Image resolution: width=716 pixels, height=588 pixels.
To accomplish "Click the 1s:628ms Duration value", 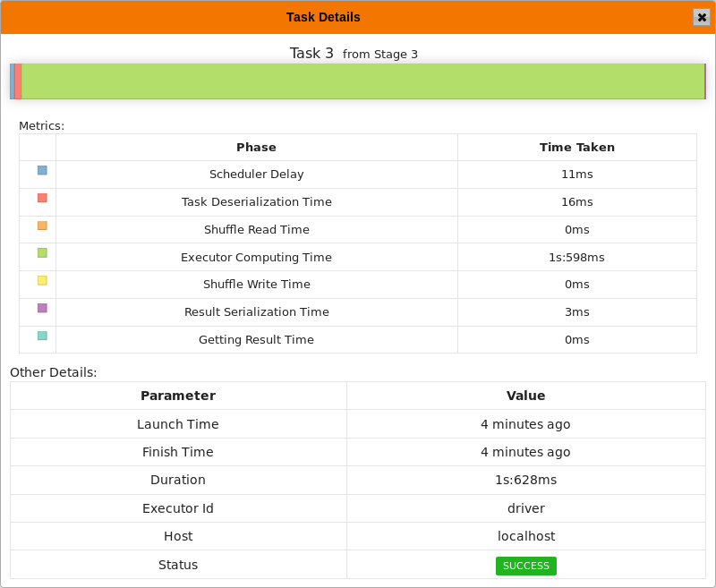I will [526, 480].
